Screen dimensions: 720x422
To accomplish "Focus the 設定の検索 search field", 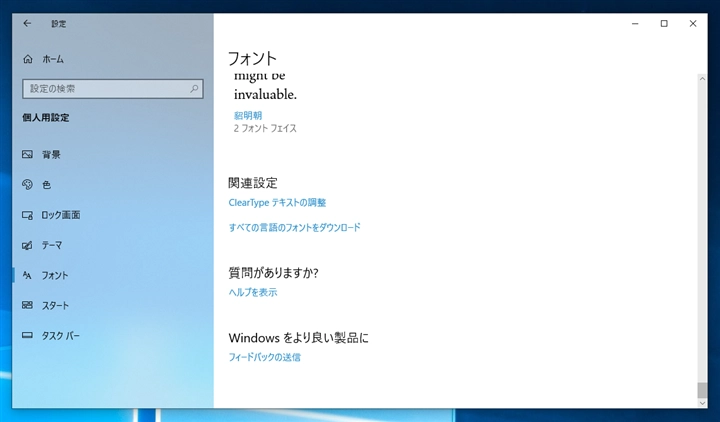I will coord(112,89).
